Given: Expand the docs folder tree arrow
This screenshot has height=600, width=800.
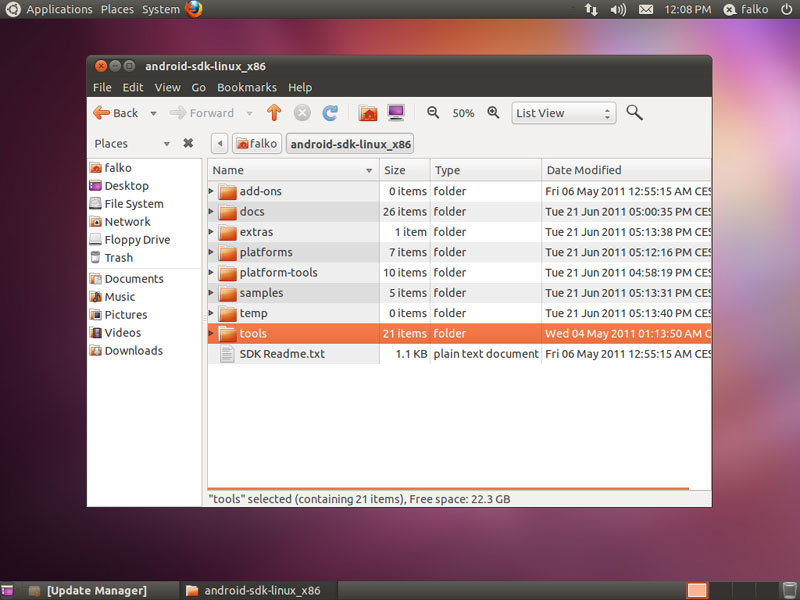Looking at the screenshot, I should (x=211, y=212).
